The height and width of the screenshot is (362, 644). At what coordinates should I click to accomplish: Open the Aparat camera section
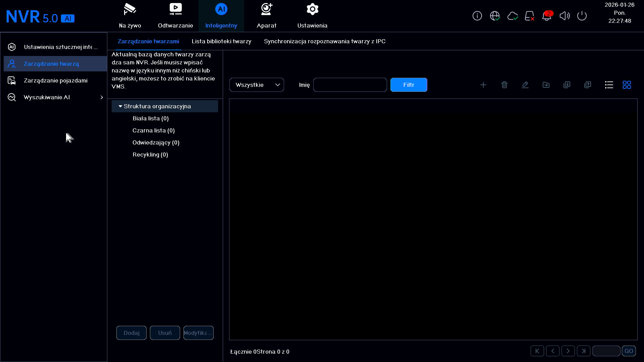[267, 16]
